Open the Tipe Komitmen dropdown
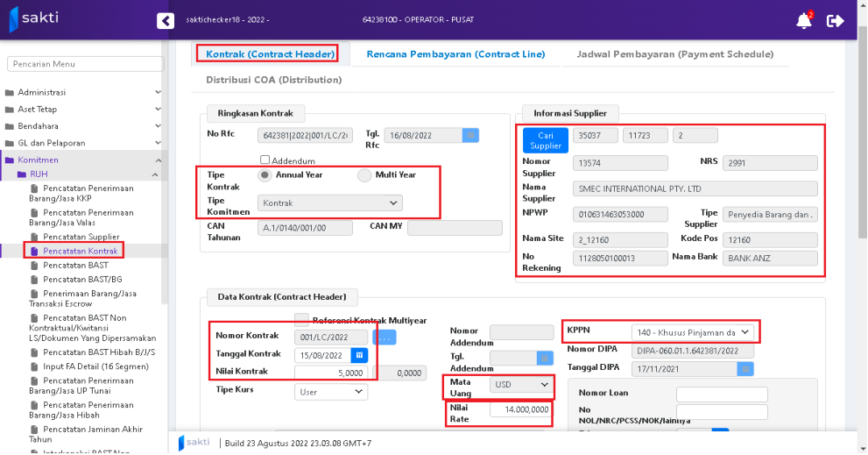868x455 pixels. (x=330, y=203)
